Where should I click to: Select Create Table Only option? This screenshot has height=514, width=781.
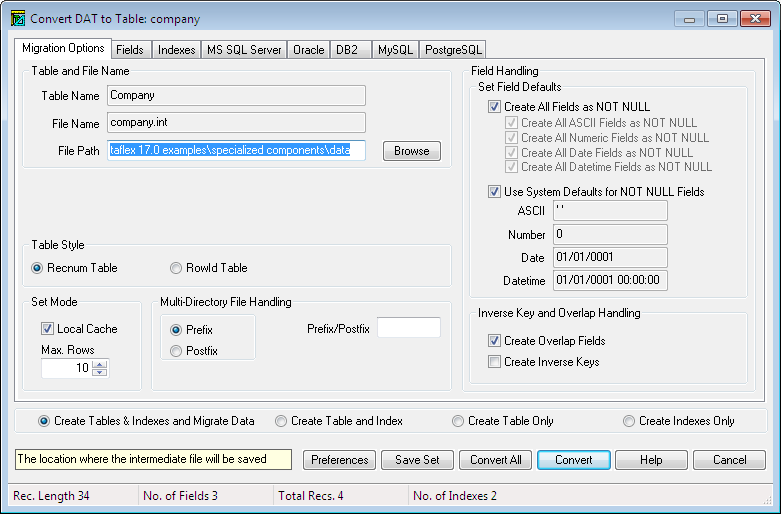(x=458, y=421)
